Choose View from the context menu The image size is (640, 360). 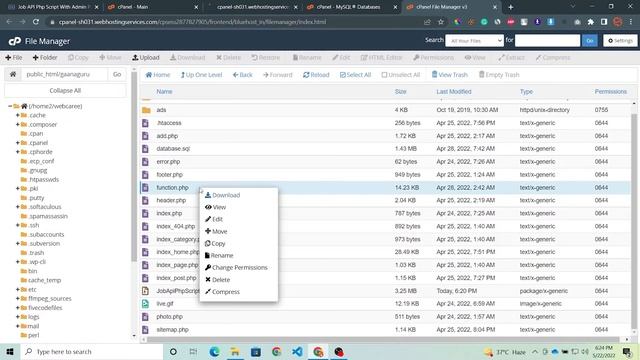pyautogui.click(x=216, y=207)
